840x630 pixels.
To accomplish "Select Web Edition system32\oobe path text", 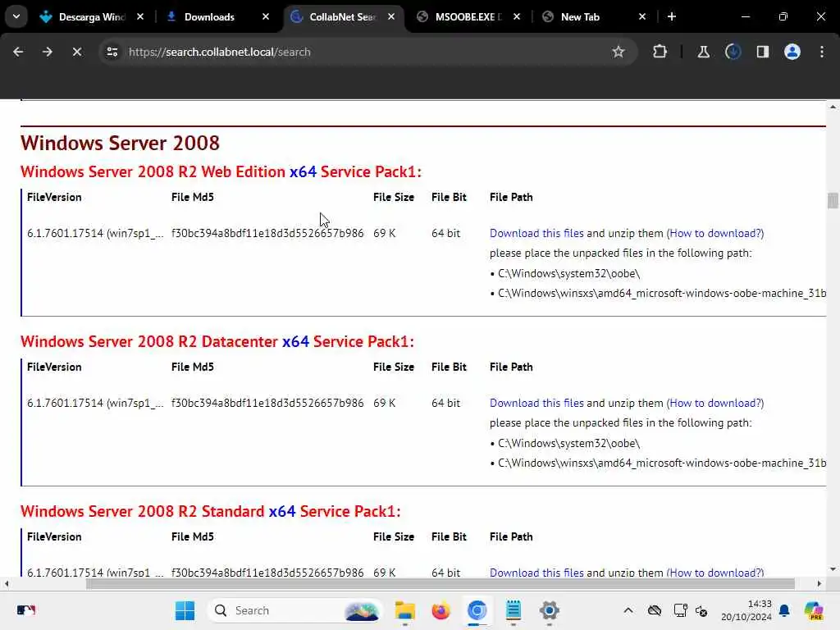I will (569, 273).
